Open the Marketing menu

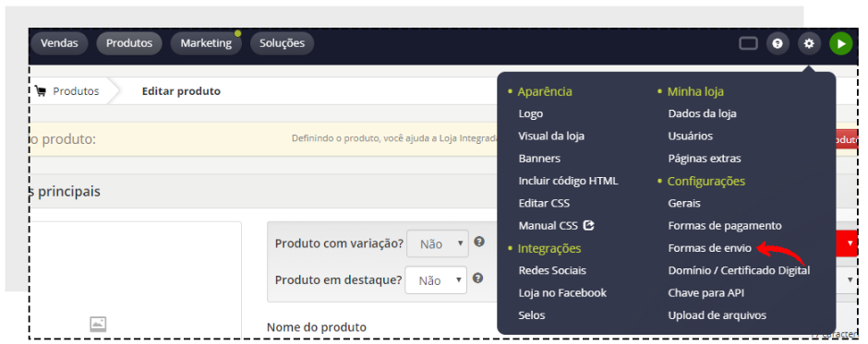coord(206,43)
